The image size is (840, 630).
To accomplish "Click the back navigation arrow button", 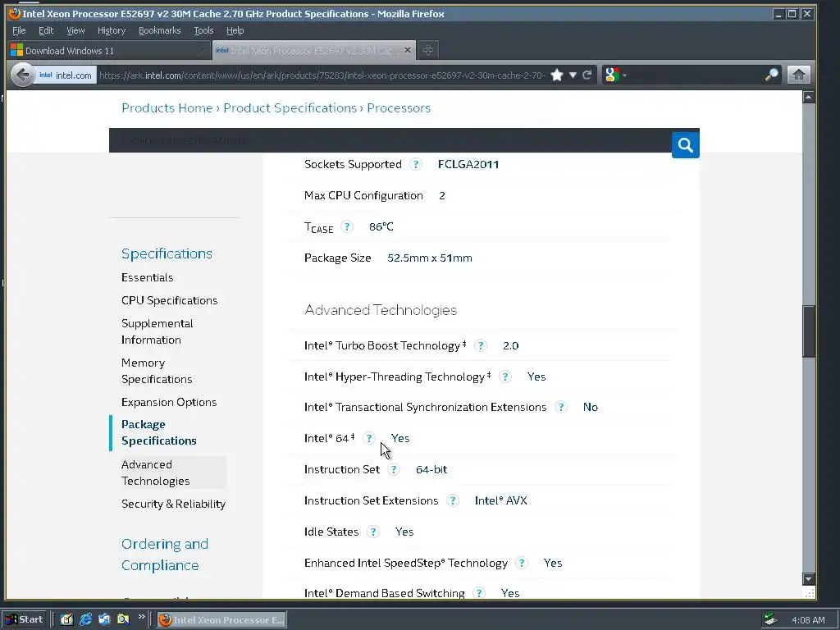I will (22, 75).
